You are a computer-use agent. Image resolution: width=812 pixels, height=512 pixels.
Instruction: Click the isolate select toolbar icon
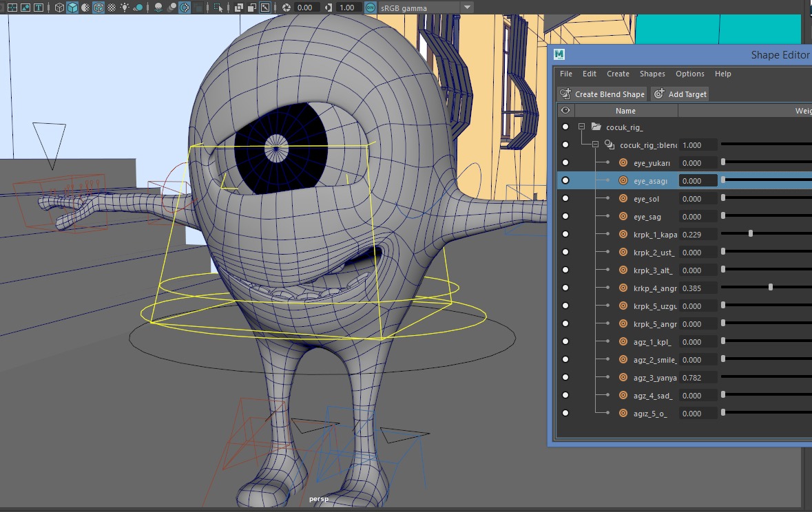tap(219, 8)
